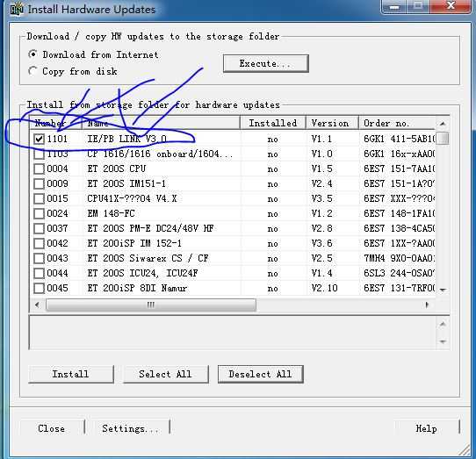Sort by the Name column header
Image resolution: width=476 pixels, height=459 pixels.
[162, 123]
